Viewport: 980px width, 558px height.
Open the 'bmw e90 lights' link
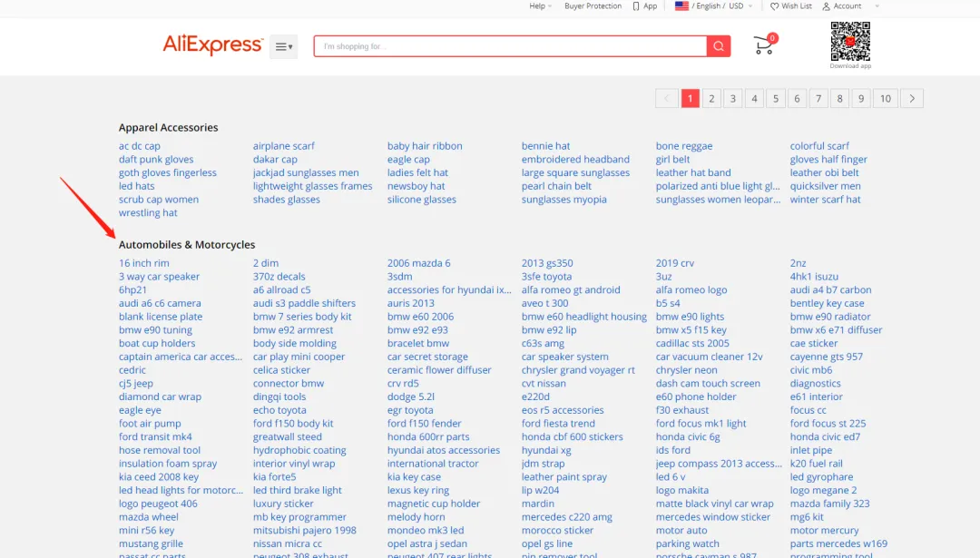tap(690, 317)
